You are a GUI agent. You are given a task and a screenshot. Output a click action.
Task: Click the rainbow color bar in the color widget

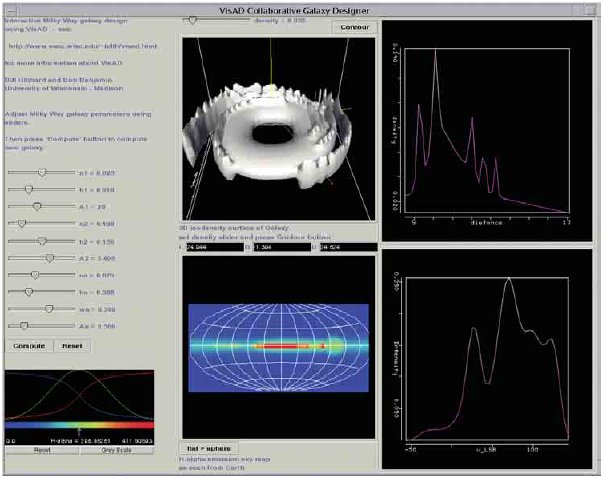pyautogui.click(x=79, y=425)
